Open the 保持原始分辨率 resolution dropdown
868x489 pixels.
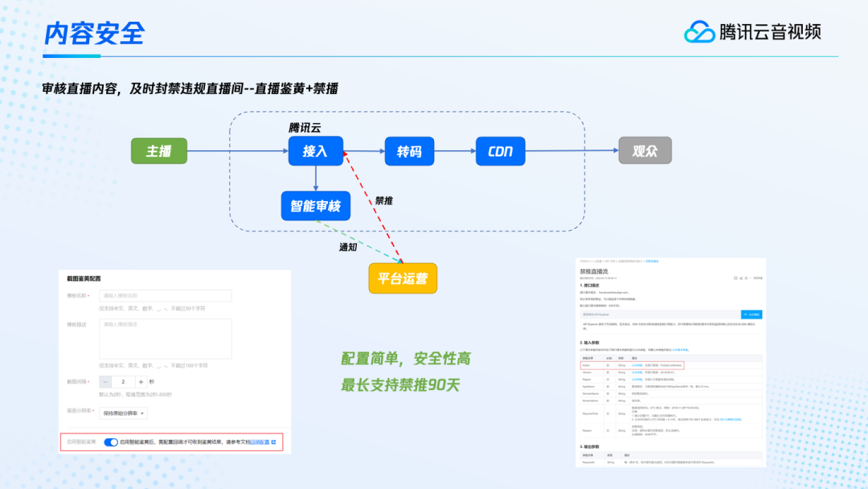(122, 413)
